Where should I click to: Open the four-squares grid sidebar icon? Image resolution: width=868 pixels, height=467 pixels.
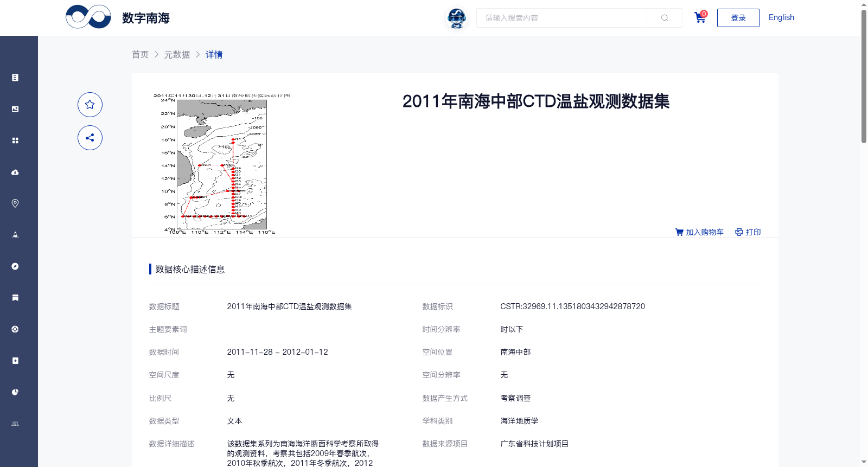click(x=15, y=140)
